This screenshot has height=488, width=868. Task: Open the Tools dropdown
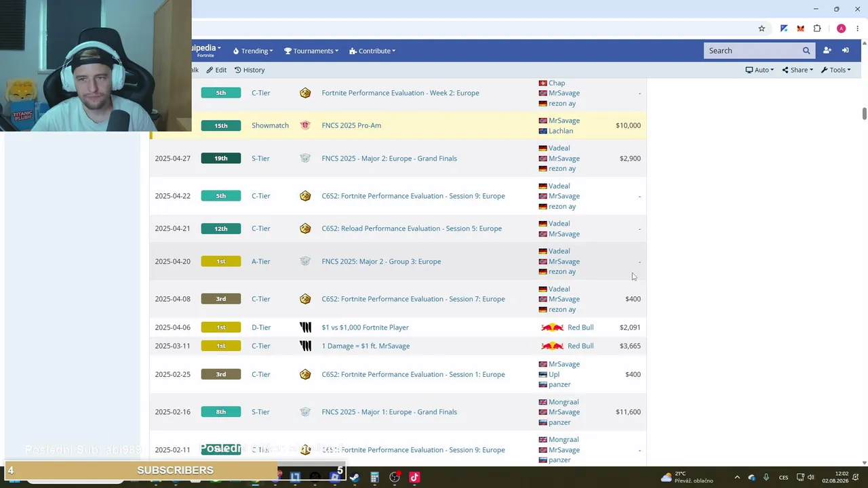[835, 70]
